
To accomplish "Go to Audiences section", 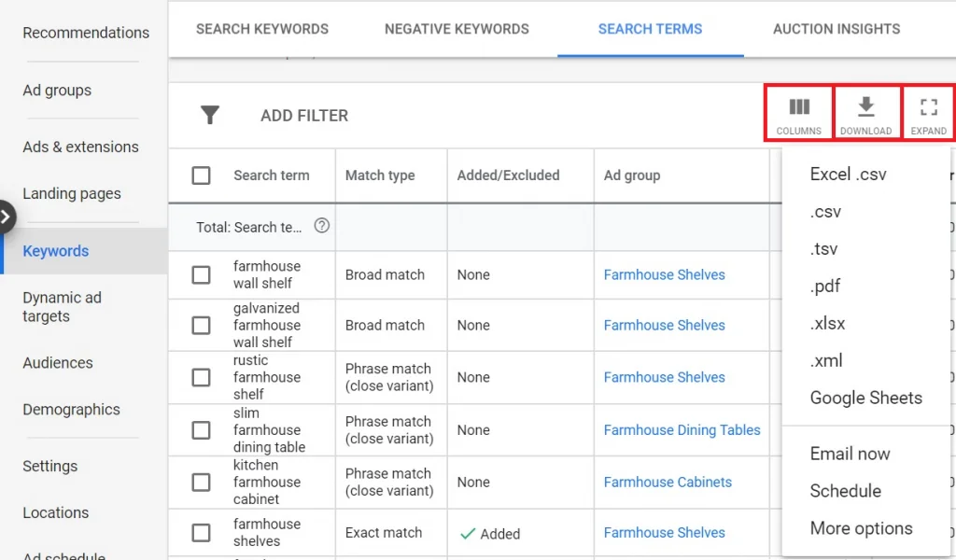I will tap(58, 363).
